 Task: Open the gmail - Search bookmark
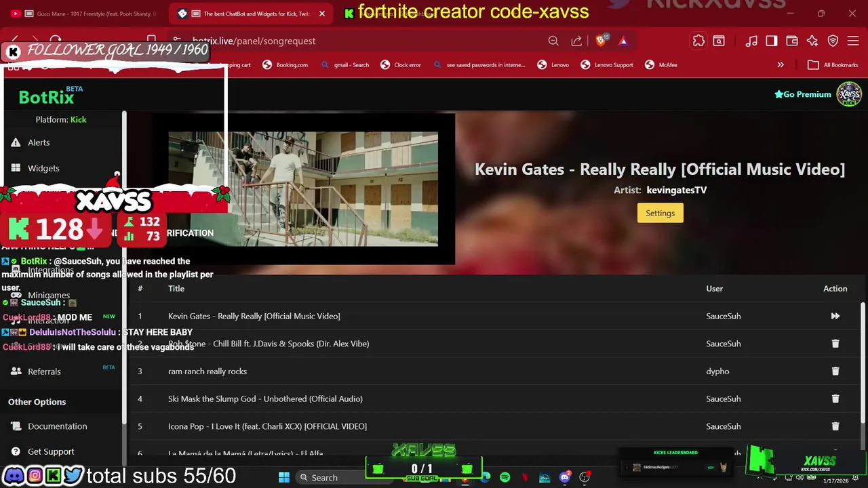[345, 65]
